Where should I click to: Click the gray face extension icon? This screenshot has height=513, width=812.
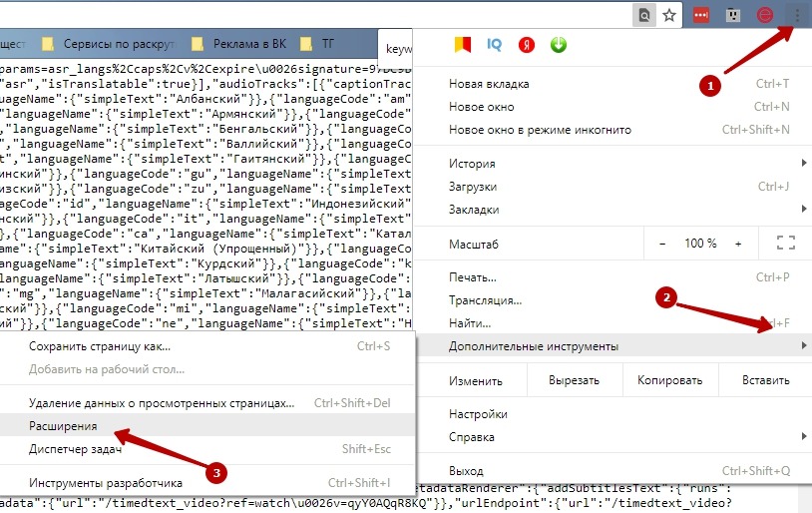pyautogui.click(x=733, y=16)
